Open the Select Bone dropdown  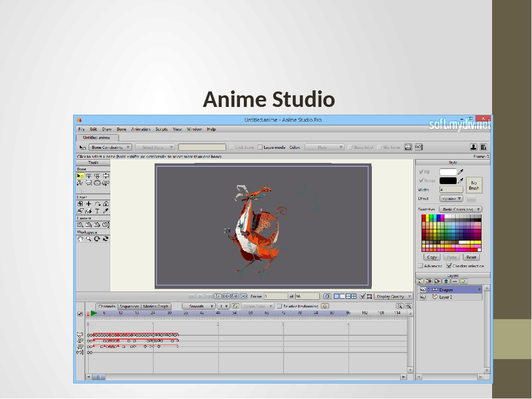(155, 147)
